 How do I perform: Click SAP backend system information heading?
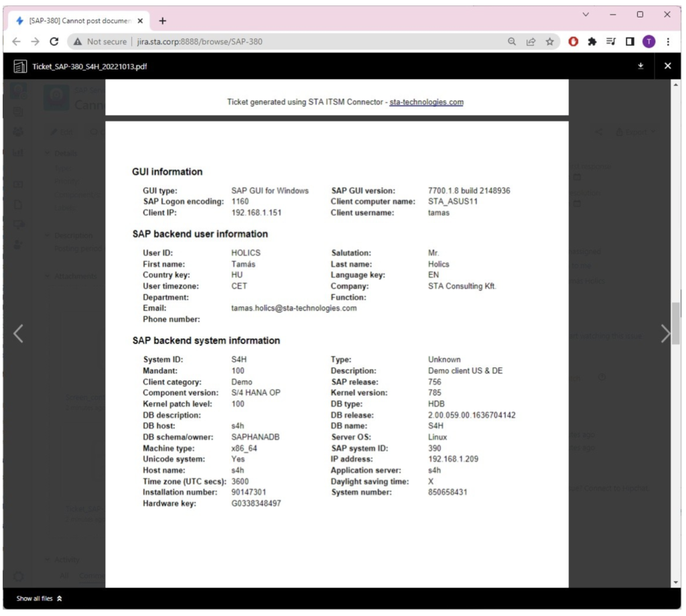[206, 341]
